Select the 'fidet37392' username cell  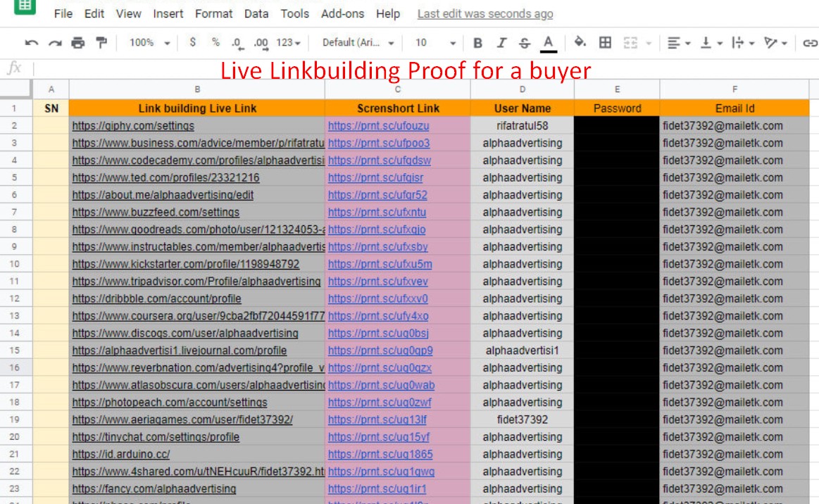[523, 420]
